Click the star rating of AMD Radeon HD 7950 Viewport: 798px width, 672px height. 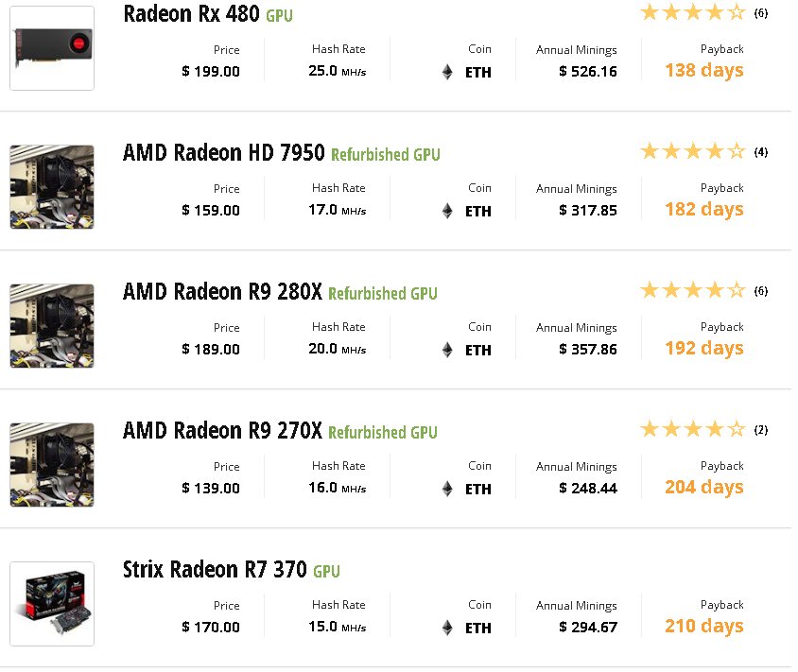(693, 151)
